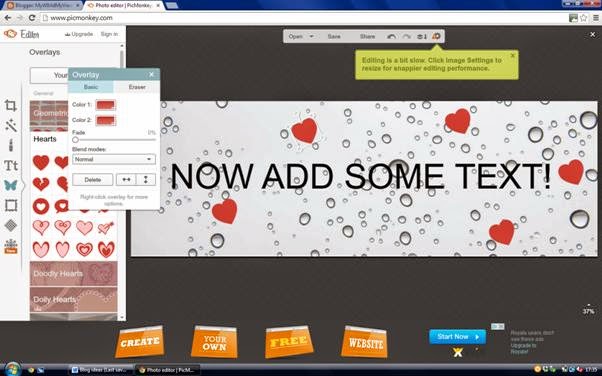Expand the Doodly Hearts category
This screenshot has height=376, width=602.
[73, 274]
